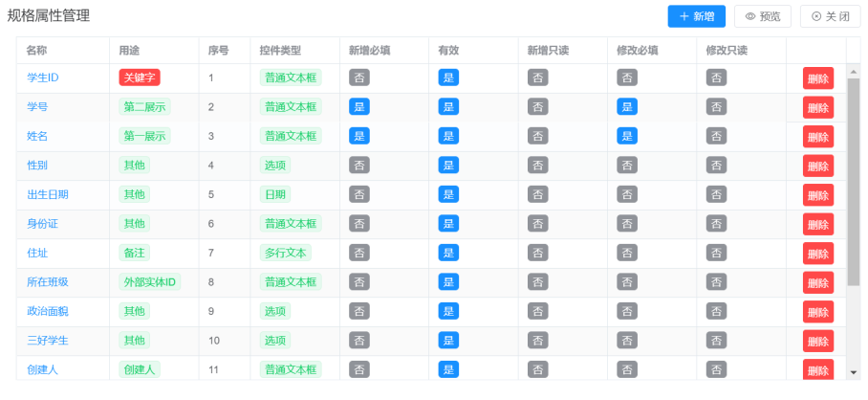
Task: Open the 三好学生 attribute link
Action: (48, 341)
